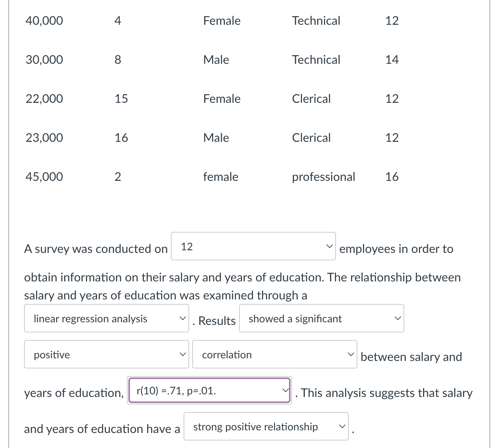Open the "positive" dropdown

[x=106, y=354]
